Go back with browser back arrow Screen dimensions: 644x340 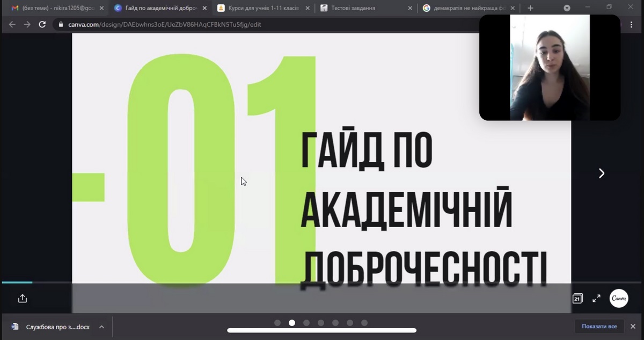[12, 25]
